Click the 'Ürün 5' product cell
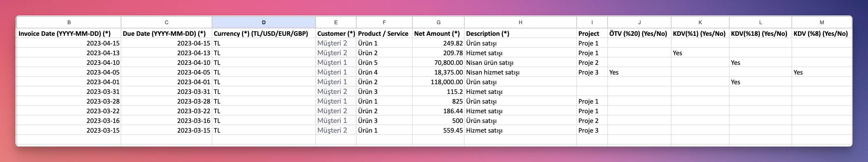 pos(384,63)
